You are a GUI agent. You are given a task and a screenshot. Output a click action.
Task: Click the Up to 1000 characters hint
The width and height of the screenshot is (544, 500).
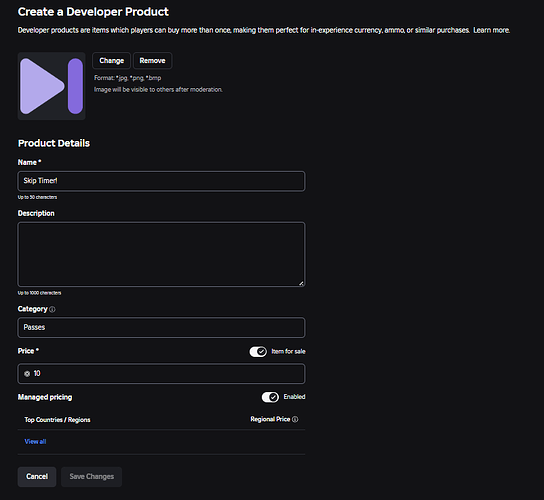pyautogui.click(x=39, y=293)
